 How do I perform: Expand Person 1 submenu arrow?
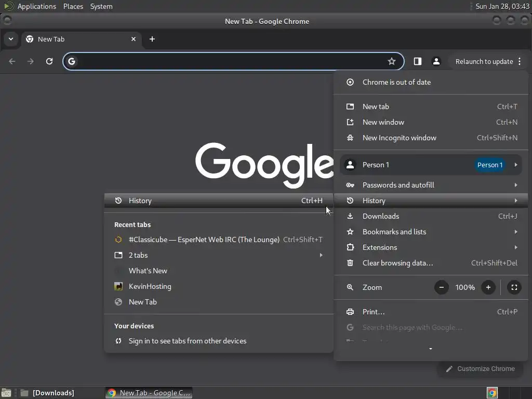pyautogui.click(x=516, y=165)
